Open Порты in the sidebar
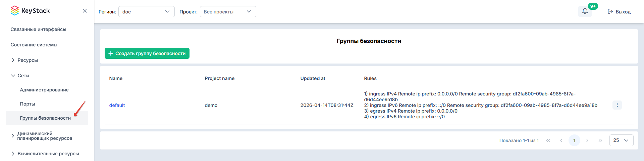The height and width of the screenshot is (161, 644). point(28,104)
